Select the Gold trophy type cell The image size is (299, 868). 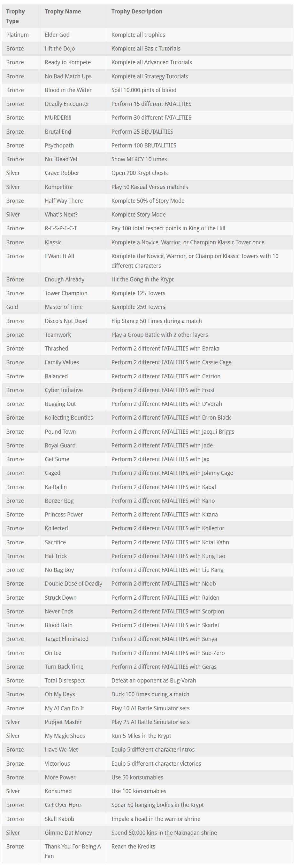(12, 307)
